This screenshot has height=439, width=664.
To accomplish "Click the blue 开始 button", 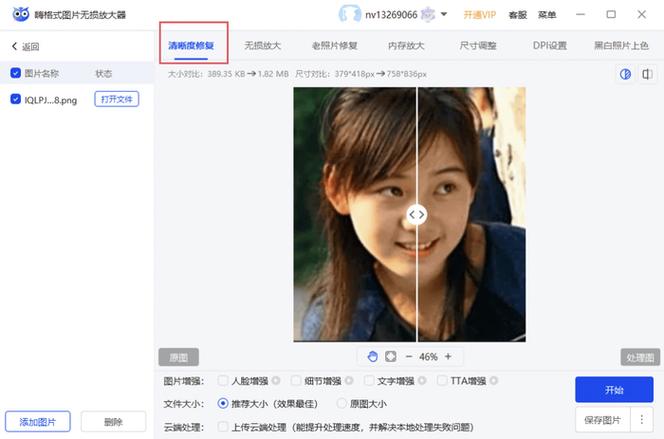I will (614, 389).
